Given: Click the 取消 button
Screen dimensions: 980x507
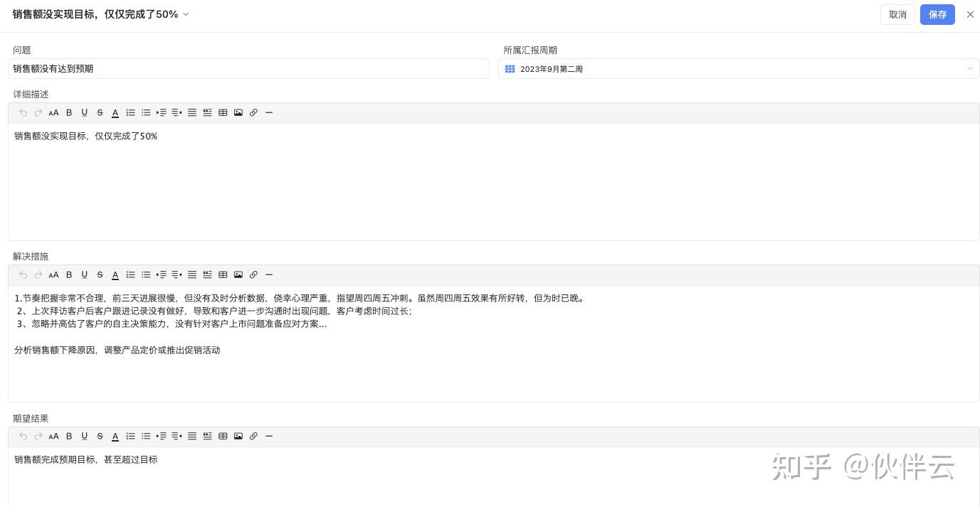Looking at the screenshot, I should coord(897,14).
